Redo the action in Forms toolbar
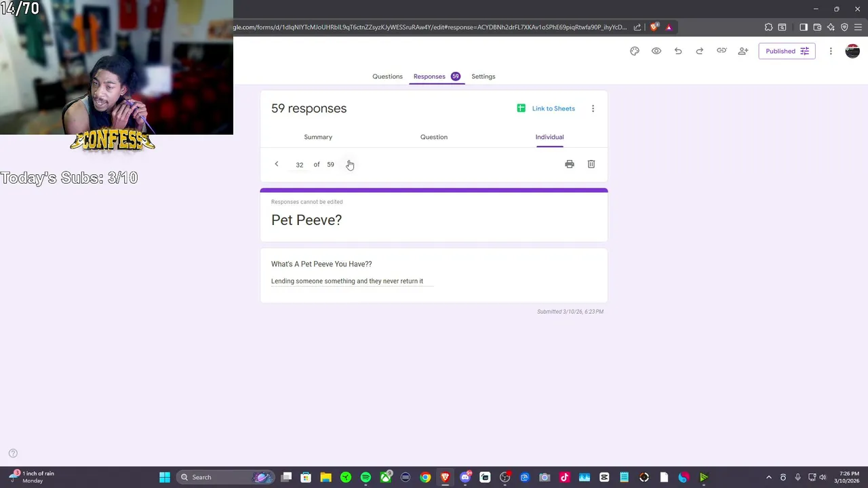 click(x=700, y=51)
